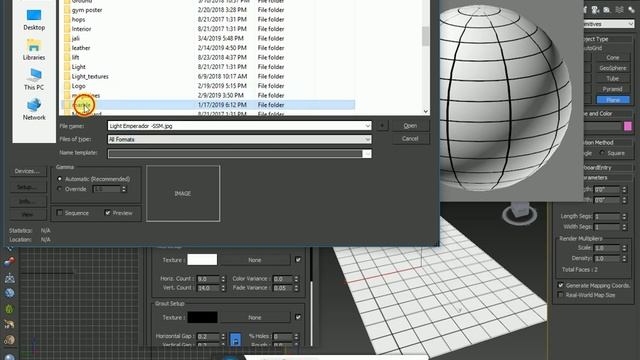
Task: Adjust the Density multiplier spinner
Action: pos(624,258)
